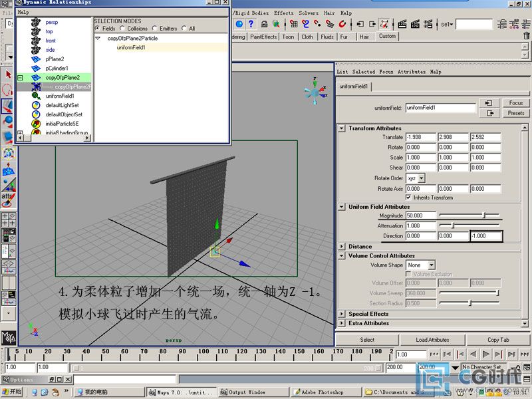Click the Magnitude value field
Image resolution: width=532 pixels, height=399 pixels.
click(421, 215)
